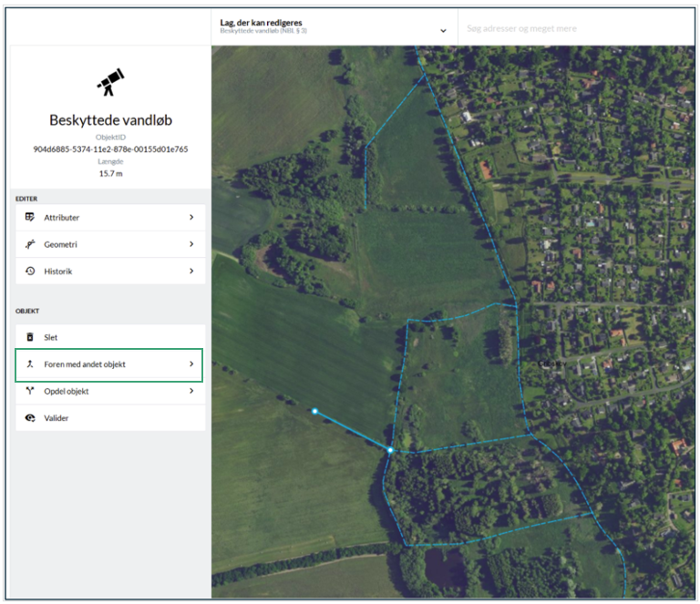The width and height of the screenshot is (700, 604).
Task: Click the Attributer table icon
Action: [30, 217]
